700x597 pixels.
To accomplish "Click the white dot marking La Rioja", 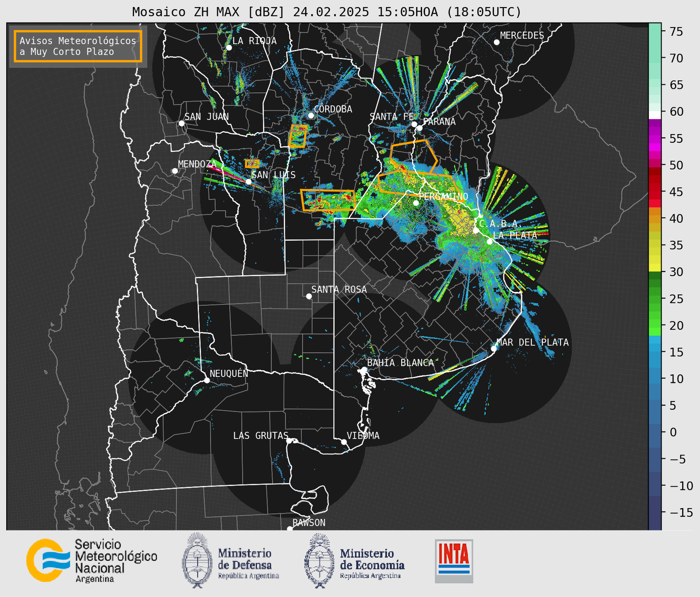I will [x=229, y=48].
